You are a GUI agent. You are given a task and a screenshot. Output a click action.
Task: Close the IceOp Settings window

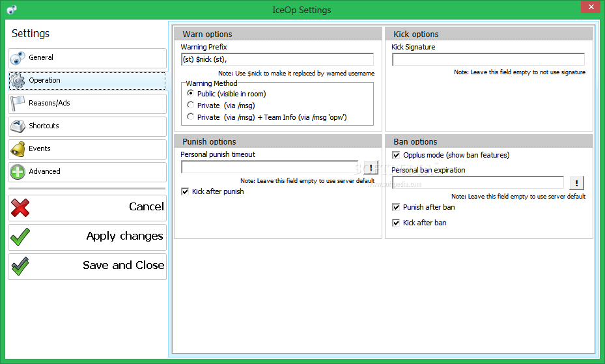[591, 7]
